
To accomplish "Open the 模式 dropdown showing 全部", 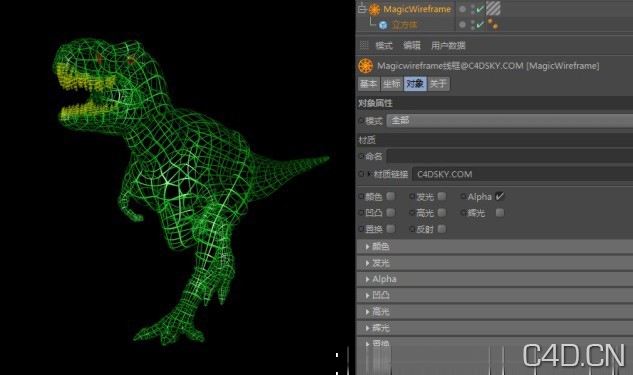I will click(x=509, y=120).
